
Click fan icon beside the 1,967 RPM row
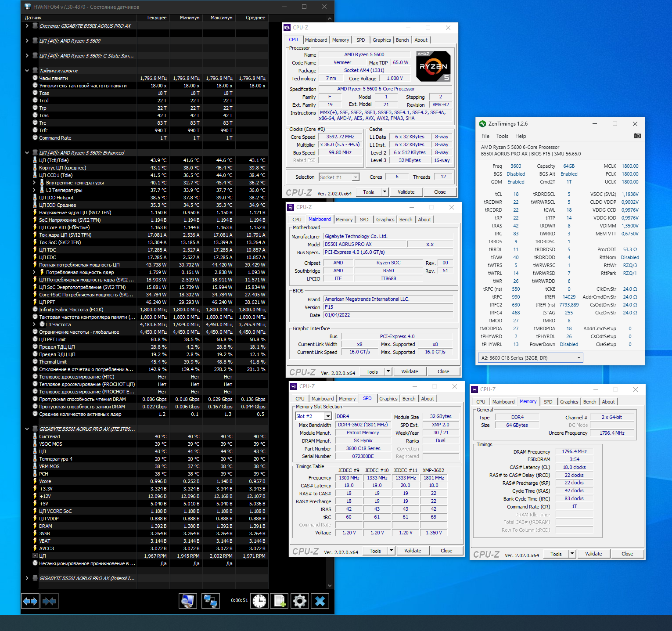tap(35, 556)
